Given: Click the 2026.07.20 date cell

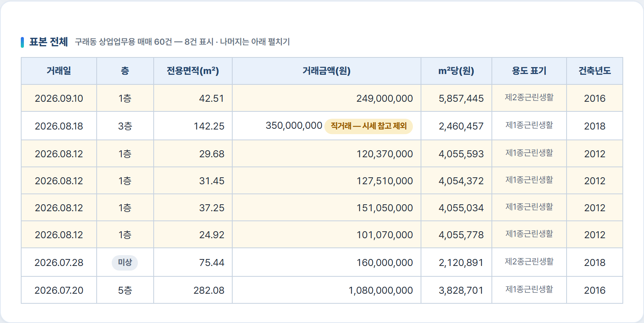Looking at the screenshot, I should coord(59,290).
